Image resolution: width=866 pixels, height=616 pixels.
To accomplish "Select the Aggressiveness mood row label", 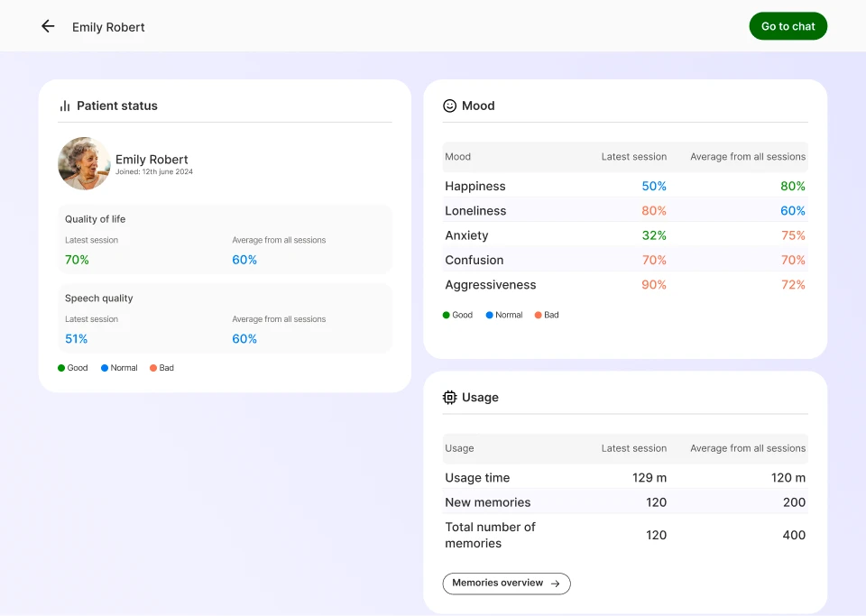I will (490, 284).
